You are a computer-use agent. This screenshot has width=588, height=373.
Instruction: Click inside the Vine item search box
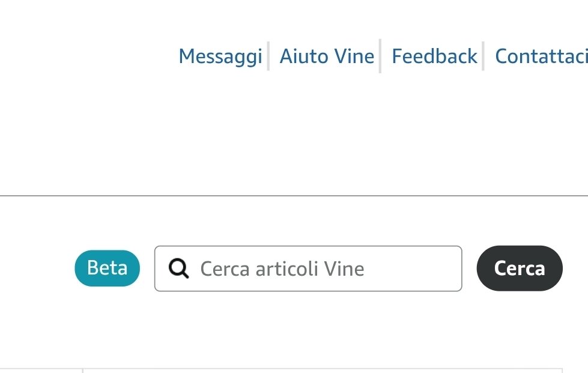[x=324, y=268]
